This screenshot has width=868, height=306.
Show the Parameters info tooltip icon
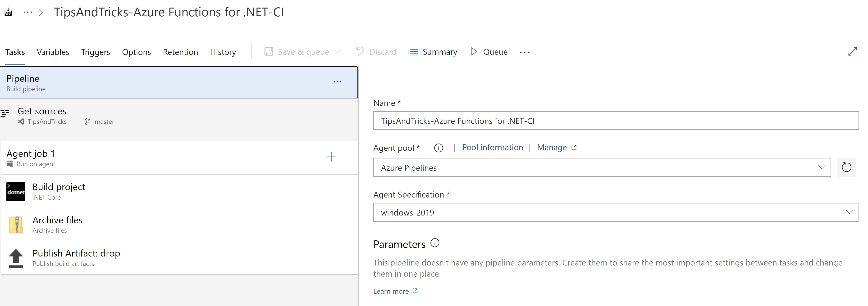tap(435, 243)
